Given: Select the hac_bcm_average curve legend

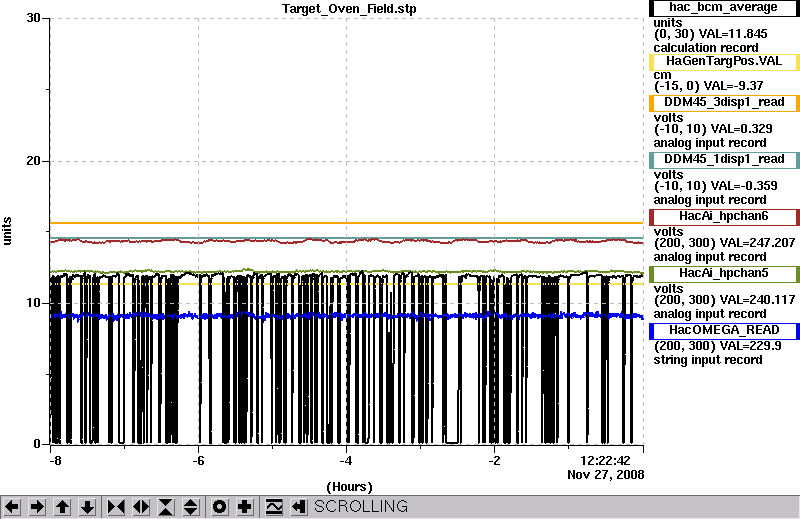Looking at the screenshot, I should (x=724, y=8).
